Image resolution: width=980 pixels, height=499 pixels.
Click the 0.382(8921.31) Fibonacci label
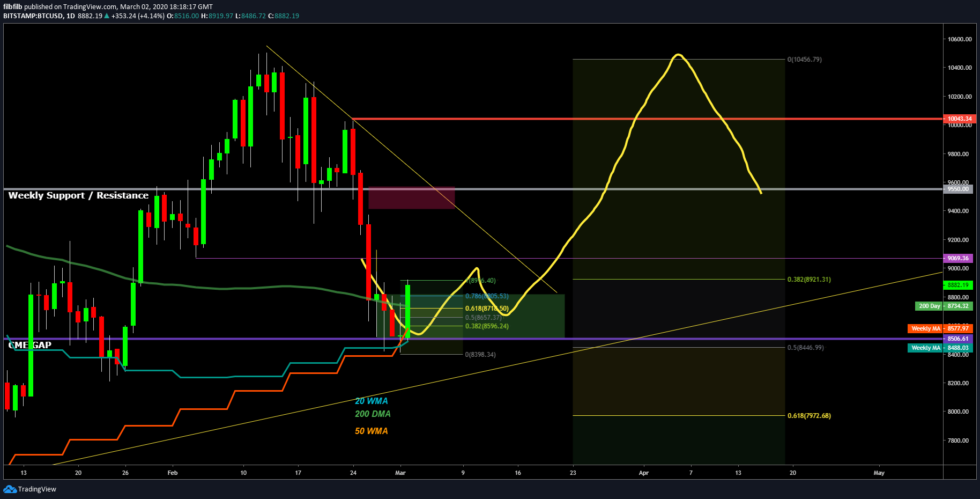point(809,280)
